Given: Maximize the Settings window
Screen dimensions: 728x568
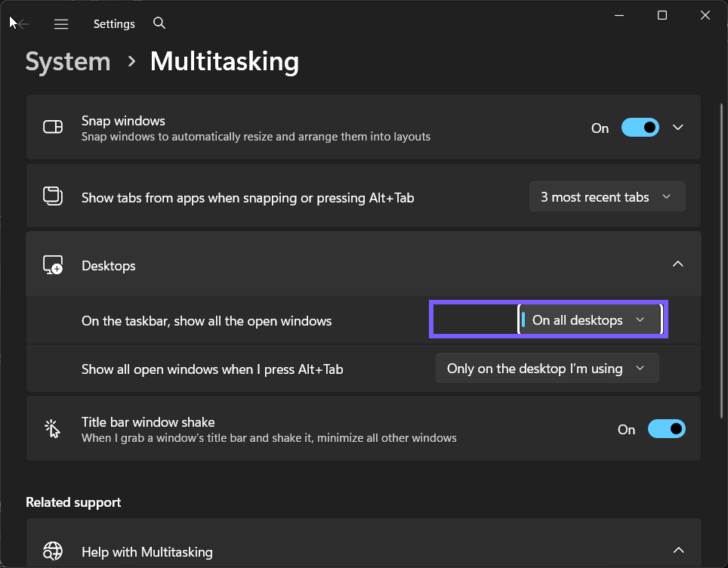Looking at the screenshot, I should coord(662,15).
